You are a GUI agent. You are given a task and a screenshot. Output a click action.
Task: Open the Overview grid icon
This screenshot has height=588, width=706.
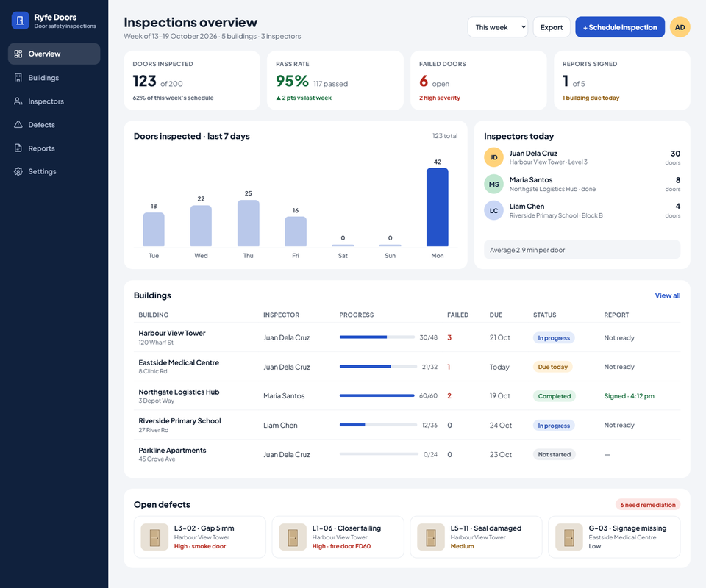pos(18,54)
